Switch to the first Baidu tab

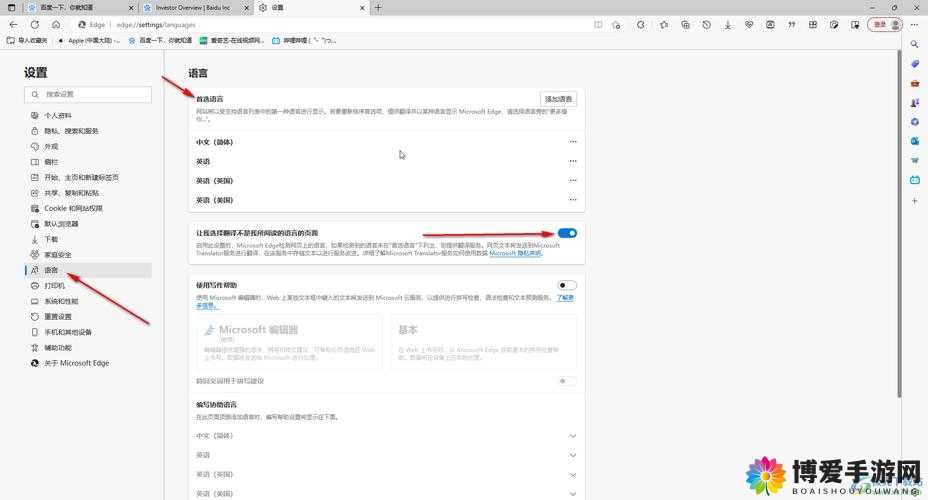(x=80, y=8)
